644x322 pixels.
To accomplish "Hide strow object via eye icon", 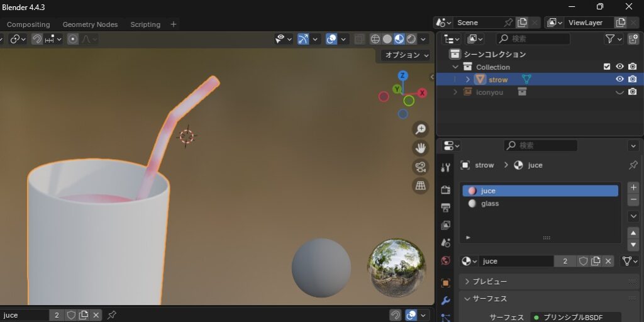I will click(619, 79).
